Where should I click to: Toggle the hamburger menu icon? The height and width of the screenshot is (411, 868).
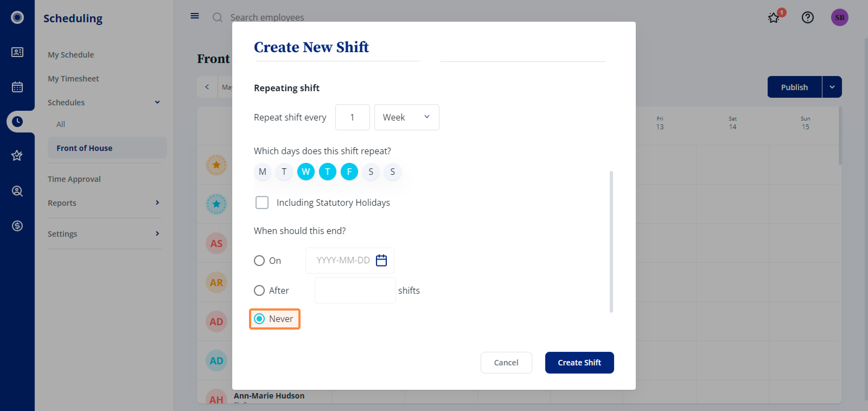click(x=194, y=16)
